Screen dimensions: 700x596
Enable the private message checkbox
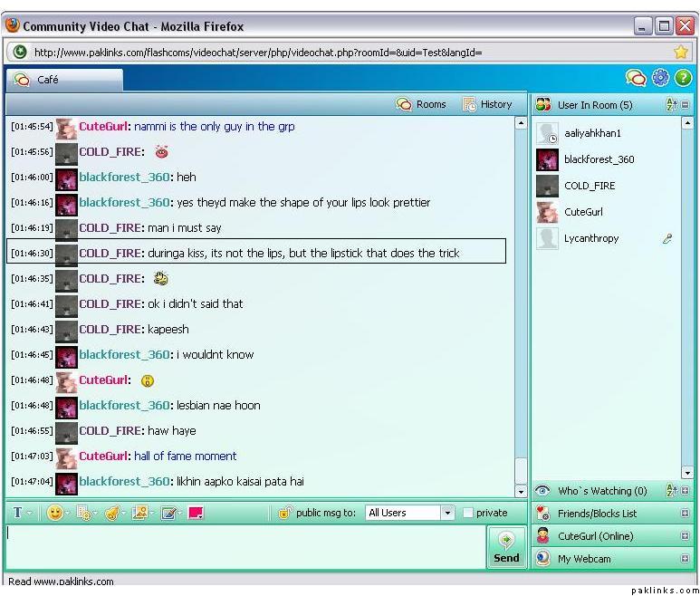468,513
